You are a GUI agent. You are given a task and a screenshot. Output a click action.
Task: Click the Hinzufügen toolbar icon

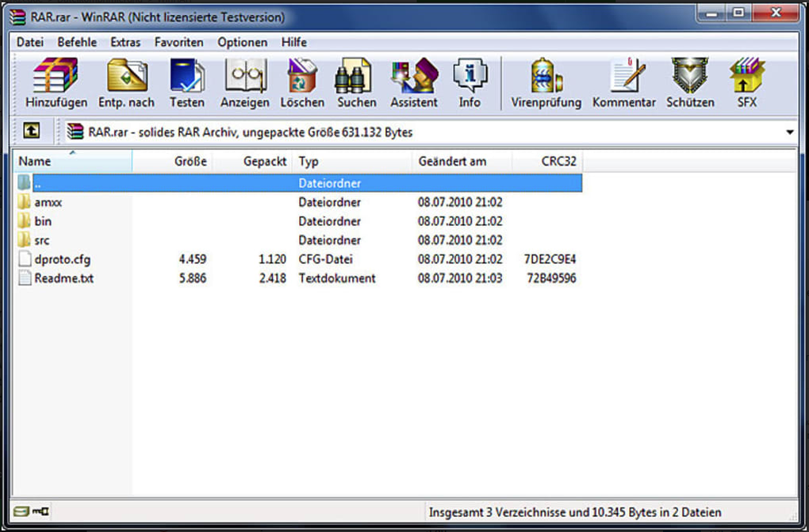(x=56, y=75)
